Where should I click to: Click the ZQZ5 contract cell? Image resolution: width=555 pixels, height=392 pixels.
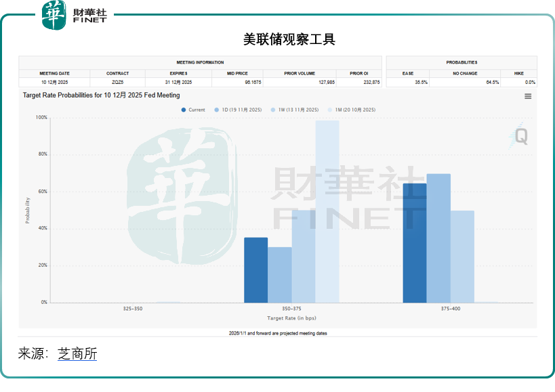[117, 82]
